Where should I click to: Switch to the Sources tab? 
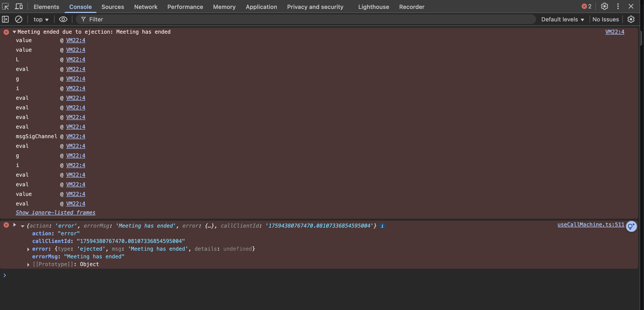point(113,7)
